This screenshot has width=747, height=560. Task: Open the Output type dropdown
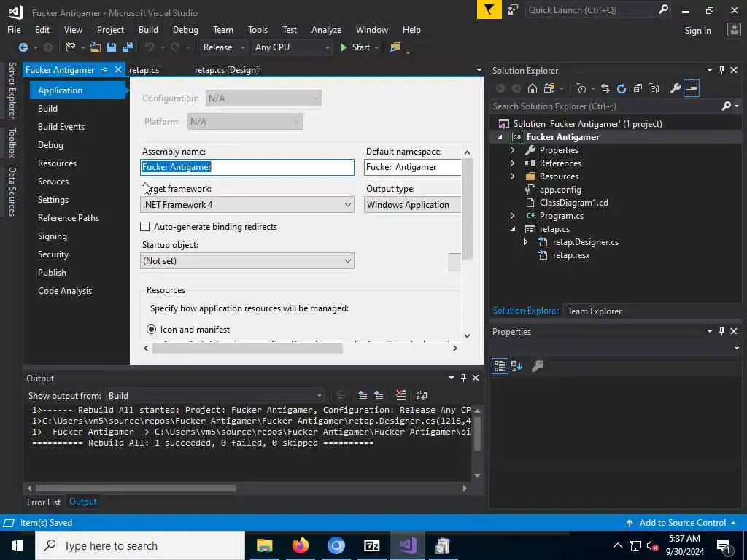pyautogui.click(x=413, y=205)
